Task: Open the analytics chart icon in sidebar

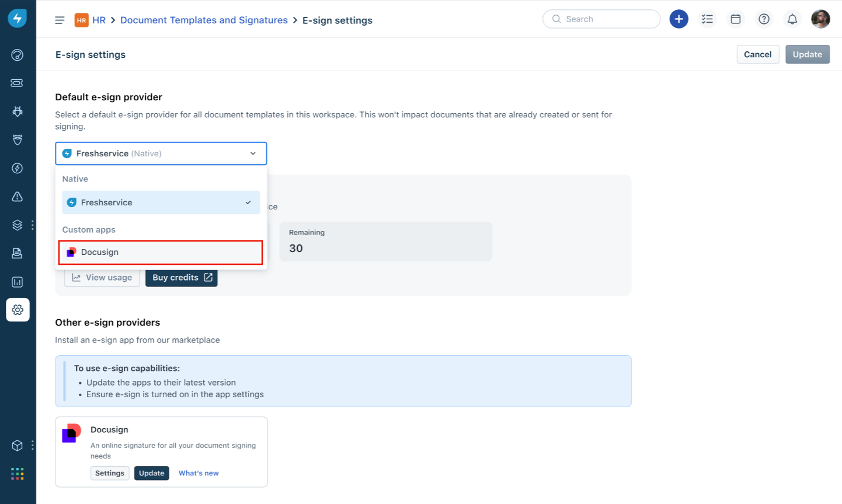Action: [x=18, y=282]
